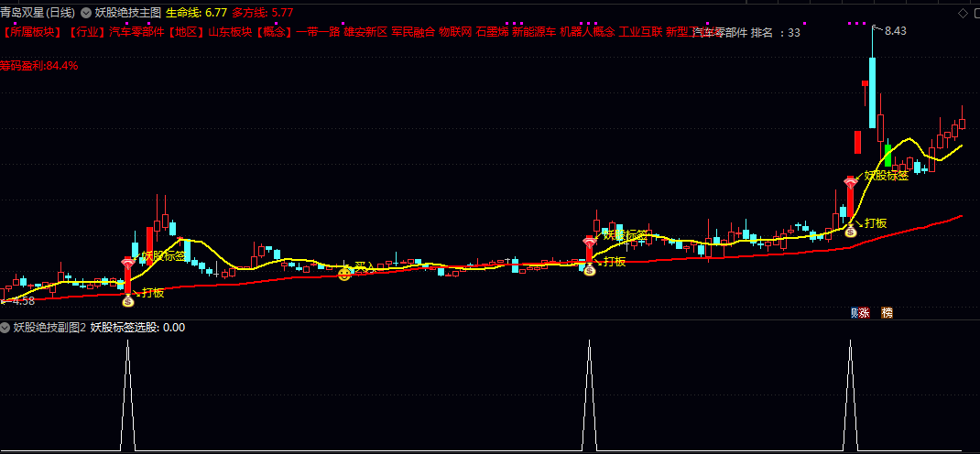Click the 山东板块 region label
980x454 pixels.
229,32
